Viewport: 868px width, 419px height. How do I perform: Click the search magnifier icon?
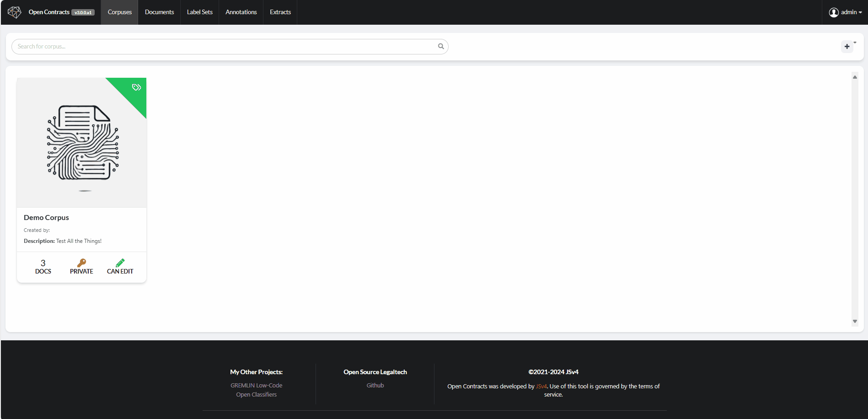440,46
